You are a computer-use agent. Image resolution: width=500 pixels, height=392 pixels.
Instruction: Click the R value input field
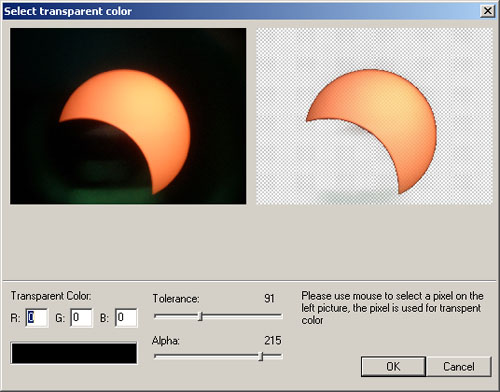[x=37, y=318]
